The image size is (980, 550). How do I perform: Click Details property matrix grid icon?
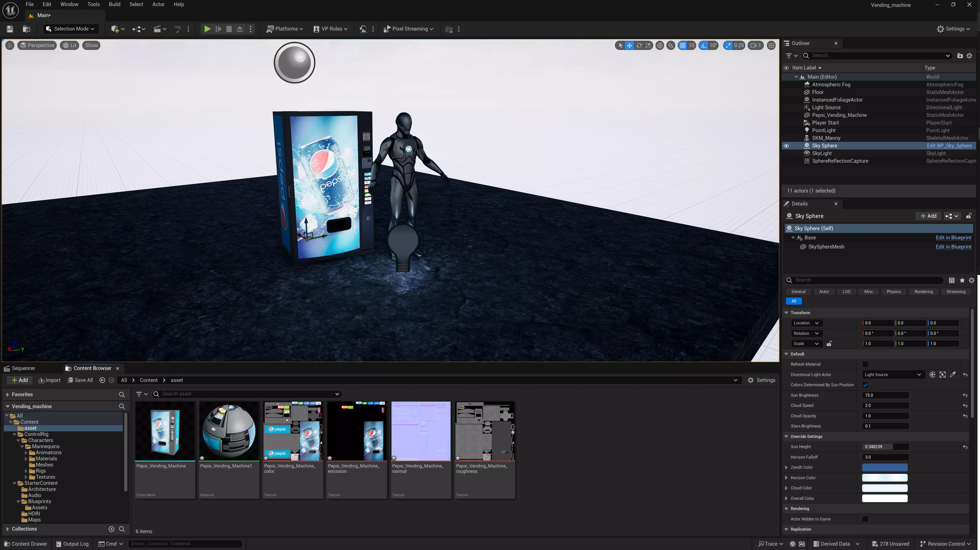(951, 280)
